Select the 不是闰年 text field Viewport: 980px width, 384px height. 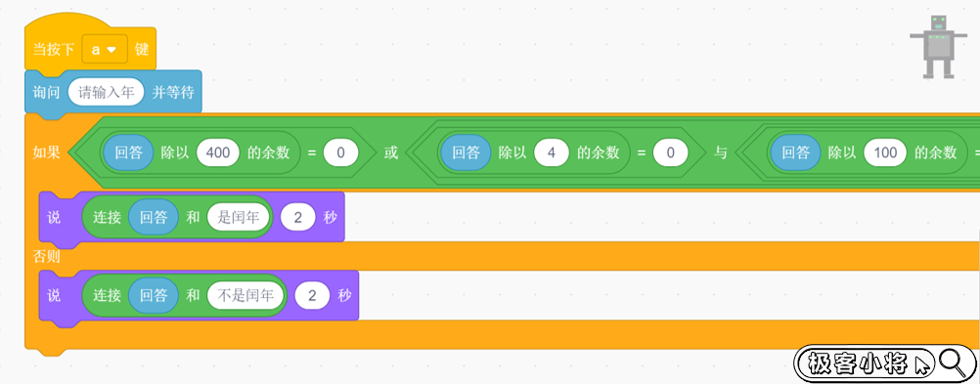point(246,296)
